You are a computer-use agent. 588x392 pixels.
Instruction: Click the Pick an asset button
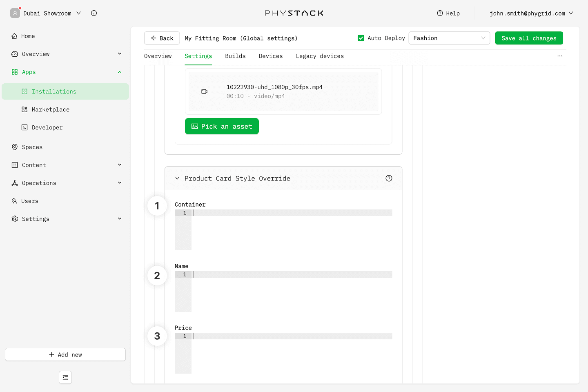[222, 126]
